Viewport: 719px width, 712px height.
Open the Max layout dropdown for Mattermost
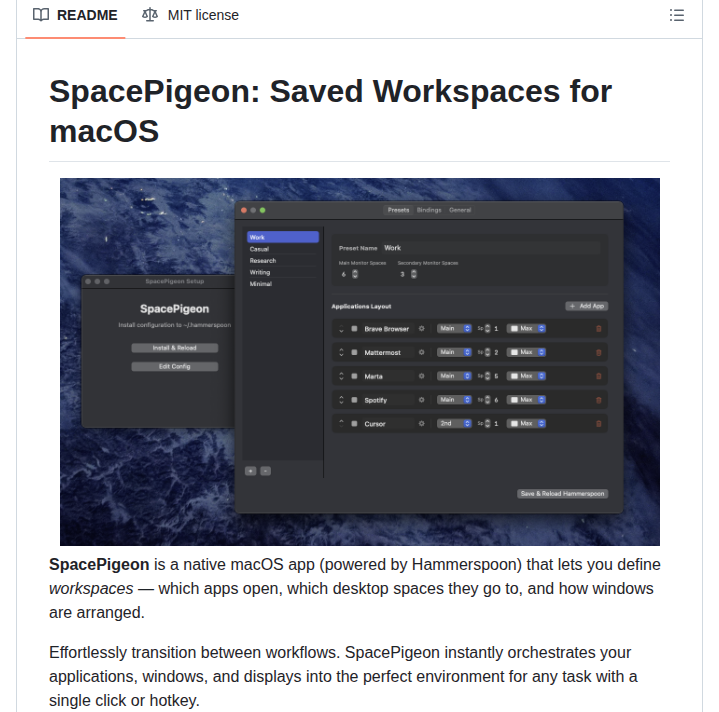526,352
